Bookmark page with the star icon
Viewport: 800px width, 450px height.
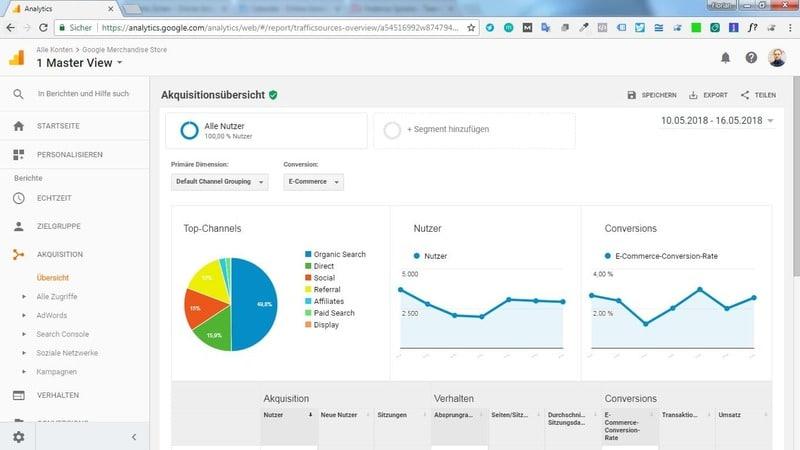coord(471,28)
